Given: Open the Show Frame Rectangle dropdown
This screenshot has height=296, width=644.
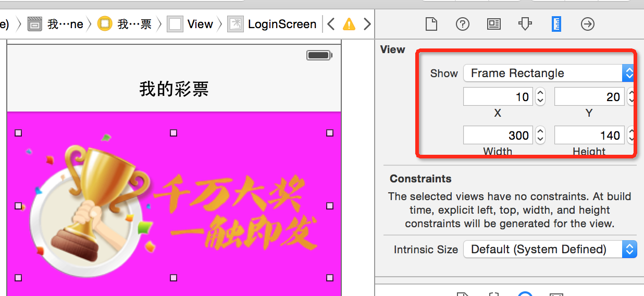Looking at the screenshot, I should (549, 73).
